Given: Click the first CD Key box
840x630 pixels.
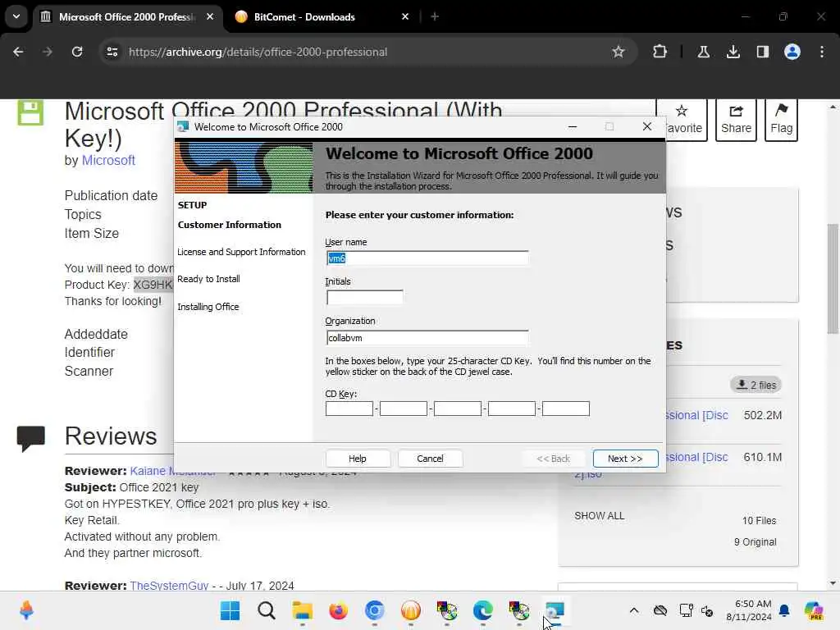Looking at the screenshot, I should point(349,409).
